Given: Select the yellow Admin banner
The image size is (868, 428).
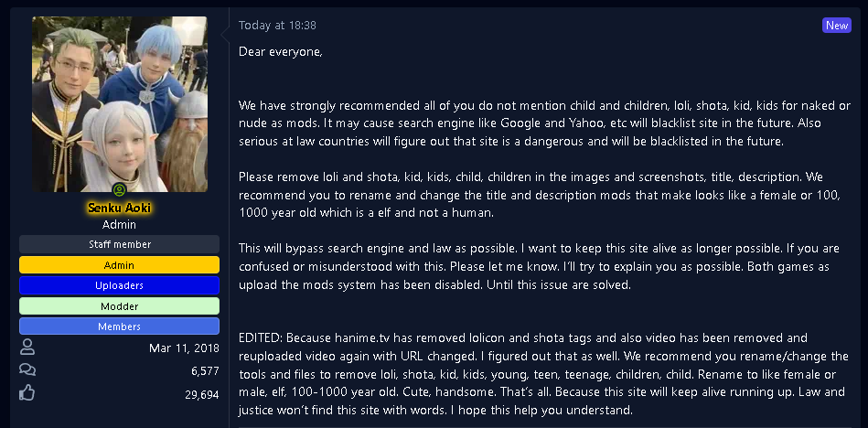Looking at the screenshot, I should 119,265.
